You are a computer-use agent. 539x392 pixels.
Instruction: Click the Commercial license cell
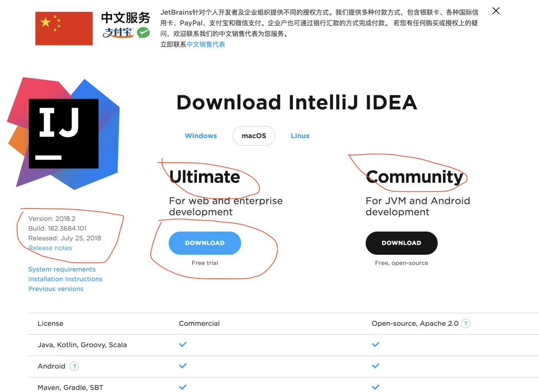(x=199, y=324)
